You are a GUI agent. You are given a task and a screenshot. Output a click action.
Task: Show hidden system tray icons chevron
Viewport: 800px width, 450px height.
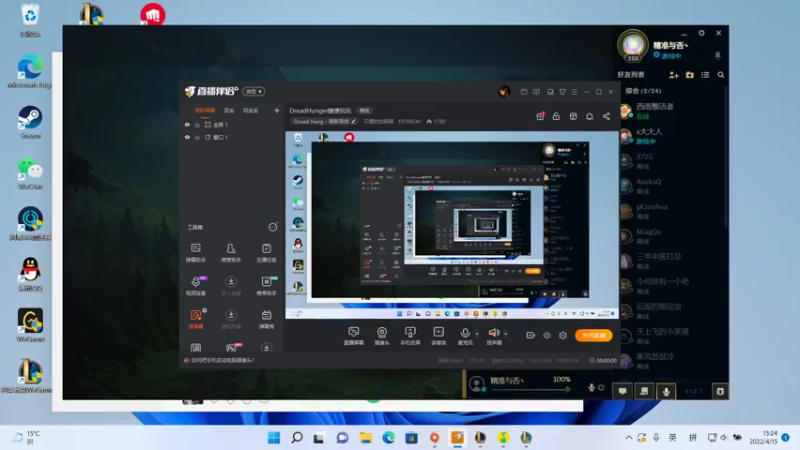coord(629,438)
